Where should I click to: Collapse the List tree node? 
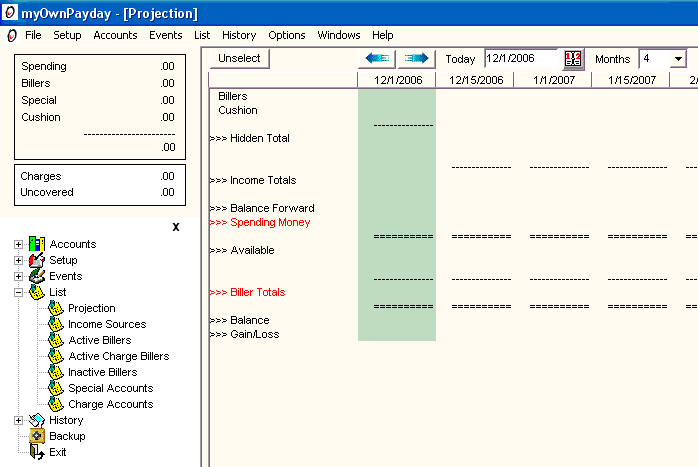[x=18, y=292]
